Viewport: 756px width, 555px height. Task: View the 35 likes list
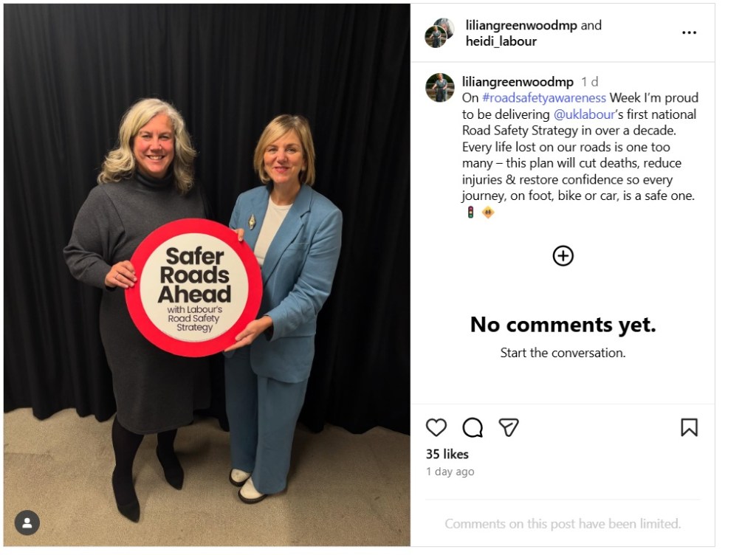(447, 455)
